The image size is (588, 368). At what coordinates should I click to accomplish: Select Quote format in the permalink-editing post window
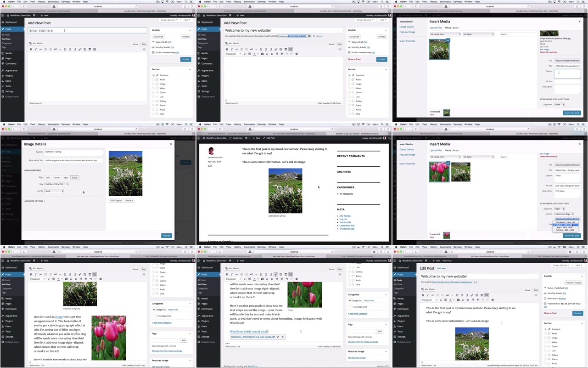tap(349, 92)
